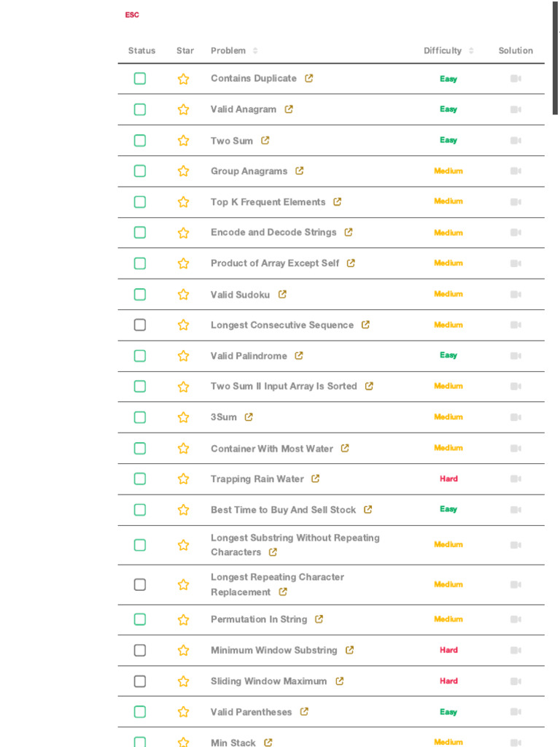Image resolution: width=560 pixels, height=747 pixels.
Task: Star the Sliding Window Maximum problem
Action: (x=183, y=681)
